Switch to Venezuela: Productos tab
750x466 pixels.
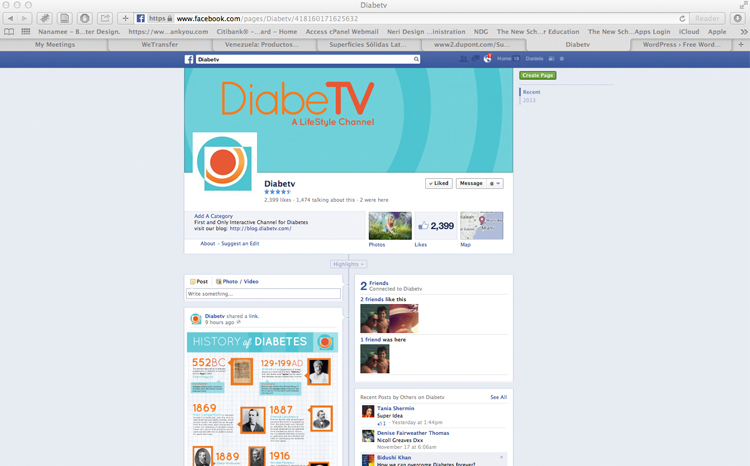(x=262, y=44)
